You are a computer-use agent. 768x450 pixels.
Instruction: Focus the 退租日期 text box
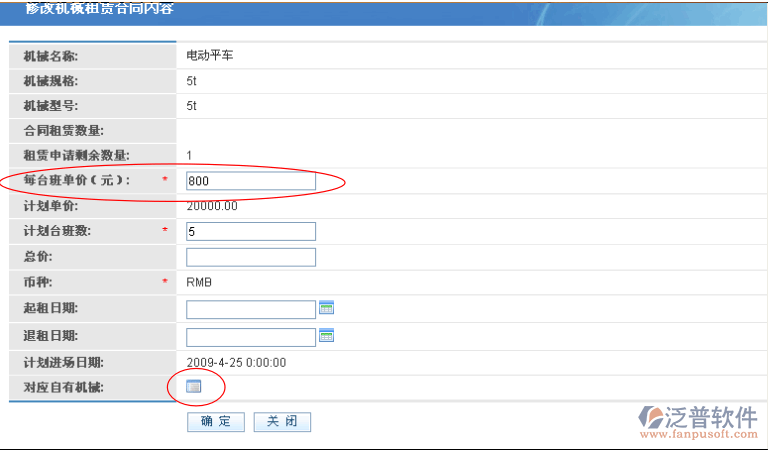[x=251, y=337]
